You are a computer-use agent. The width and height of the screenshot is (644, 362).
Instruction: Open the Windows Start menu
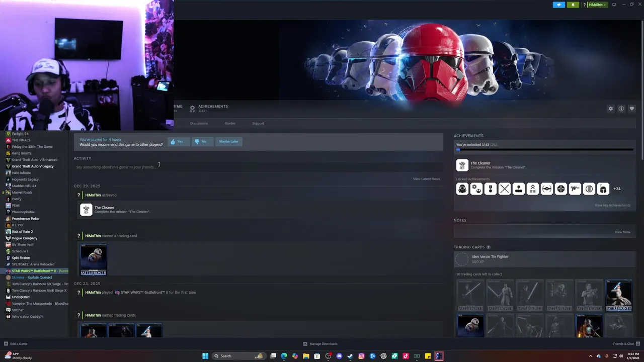tap(205, 356)
